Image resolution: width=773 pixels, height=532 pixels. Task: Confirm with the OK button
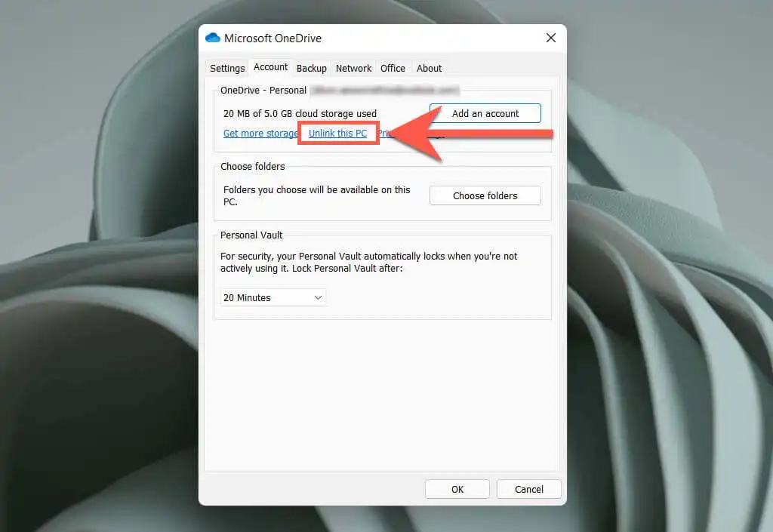457,489
